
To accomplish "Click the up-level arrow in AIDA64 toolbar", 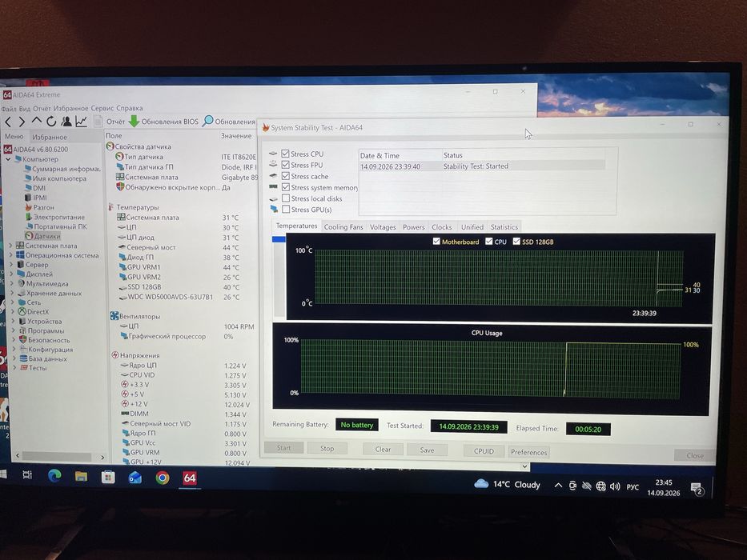I will tap(36, 121).
